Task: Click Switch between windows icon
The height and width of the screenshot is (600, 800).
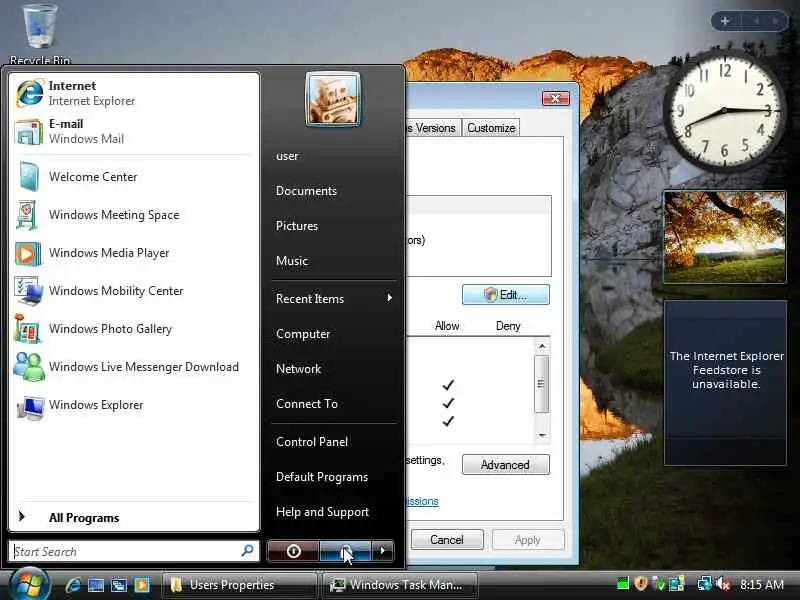Action: point(119,585)
